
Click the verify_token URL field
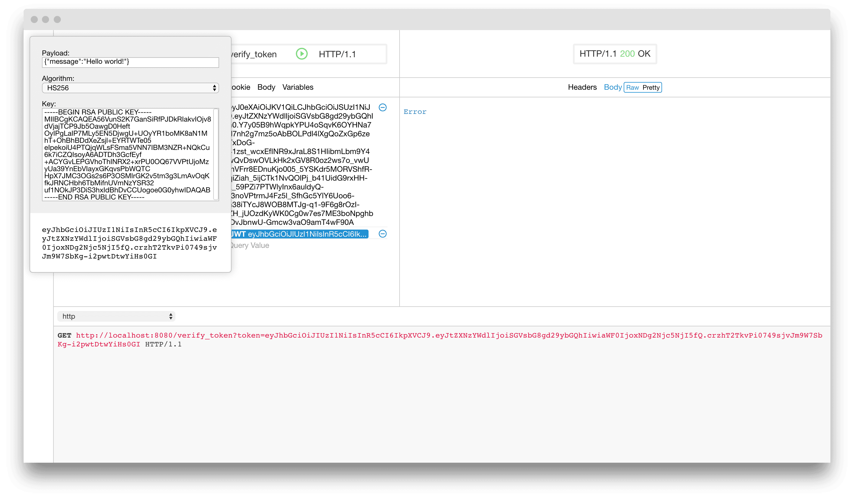(254, 54)
